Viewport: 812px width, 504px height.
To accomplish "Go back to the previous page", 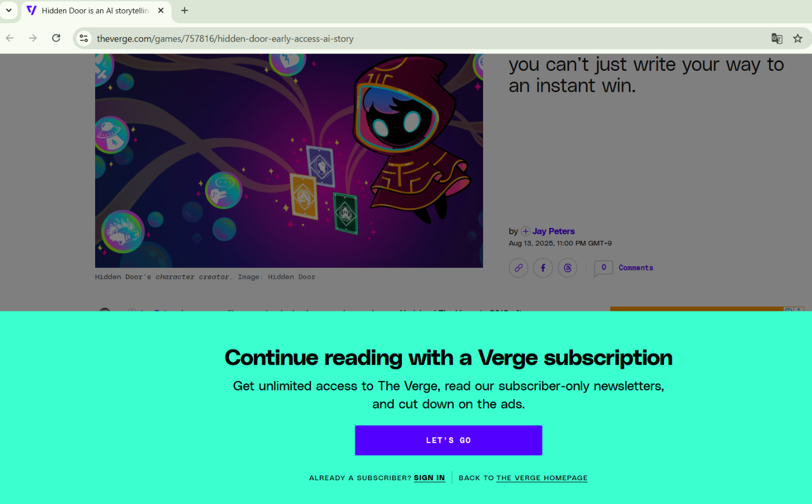I will pos(10,38).
